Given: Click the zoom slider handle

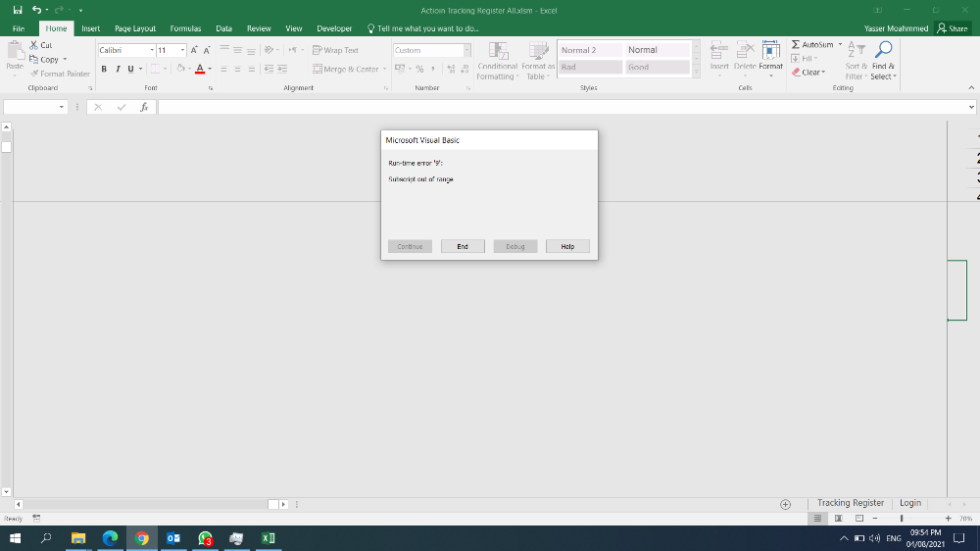Looking at the screenshot, I should pos(902,519).
